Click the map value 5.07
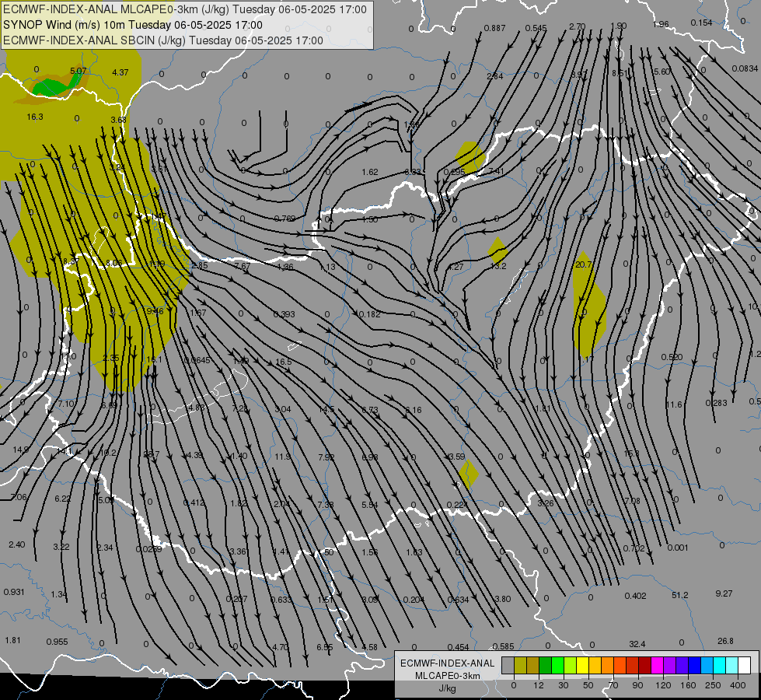This screenshot has width=761, height=700. [x=79, y=71]
